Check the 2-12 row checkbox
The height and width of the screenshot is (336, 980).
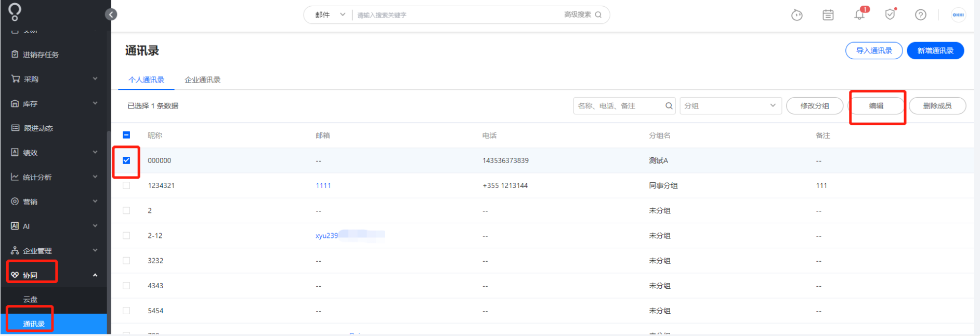point(126,235)
